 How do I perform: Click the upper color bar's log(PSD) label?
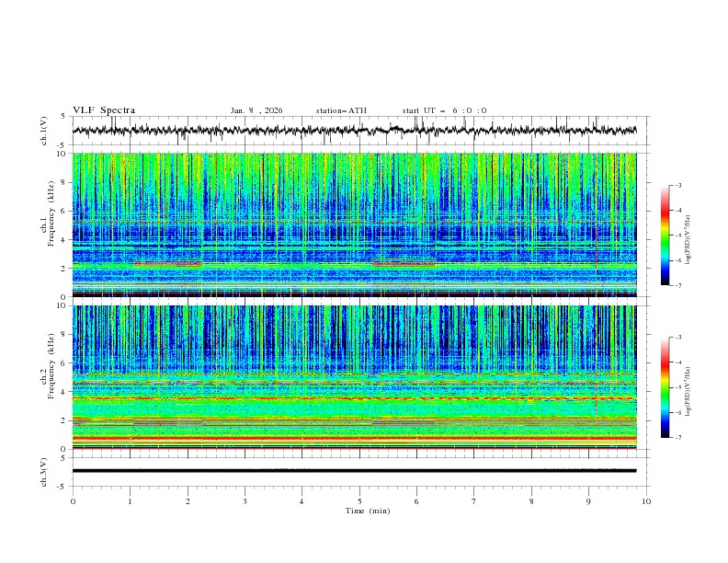click(688, 240)
